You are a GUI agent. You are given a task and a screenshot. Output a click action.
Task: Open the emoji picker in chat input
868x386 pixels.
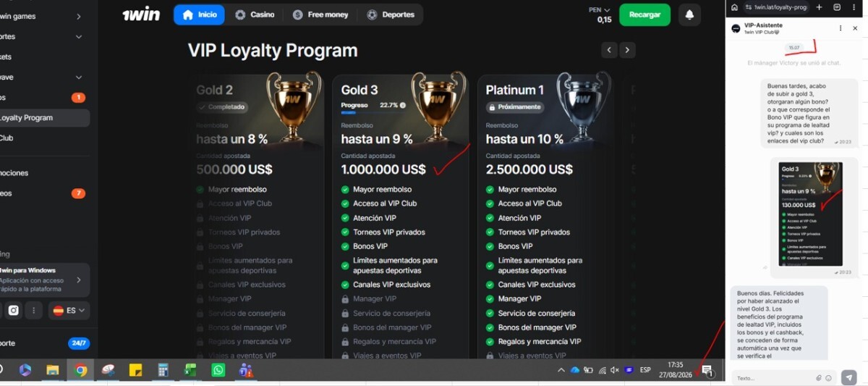(x=828, y=378)
